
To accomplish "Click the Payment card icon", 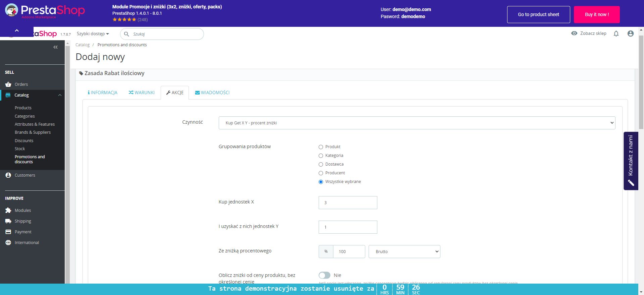I will pos(8,232).
